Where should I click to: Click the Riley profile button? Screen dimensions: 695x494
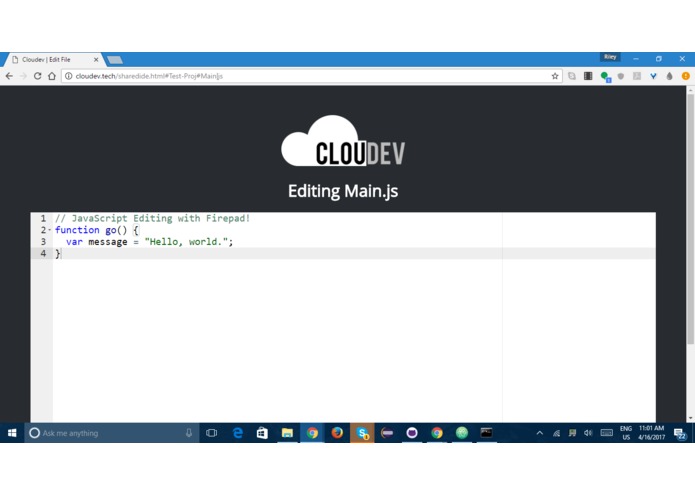pos(610,57)
